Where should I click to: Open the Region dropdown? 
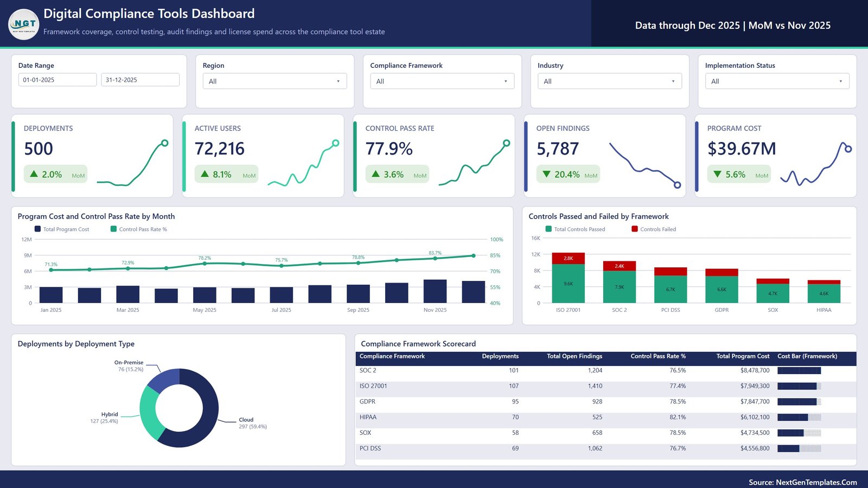(275, 81)
